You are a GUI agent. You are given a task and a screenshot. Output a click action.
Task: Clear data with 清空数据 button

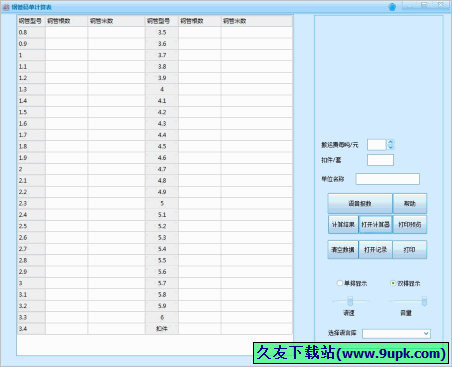click(x=343, y=249)
